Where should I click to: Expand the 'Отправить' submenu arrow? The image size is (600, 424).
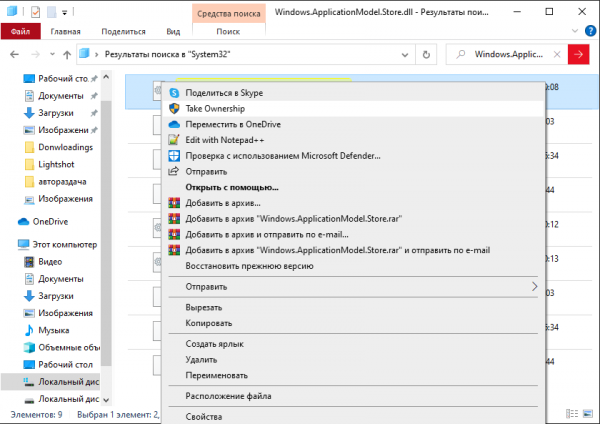point(535,287)
